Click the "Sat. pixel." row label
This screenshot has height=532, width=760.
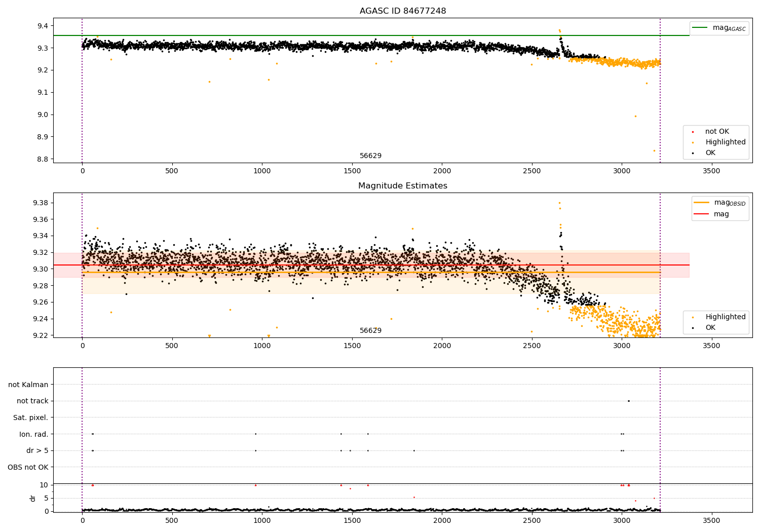click(30, 418)
